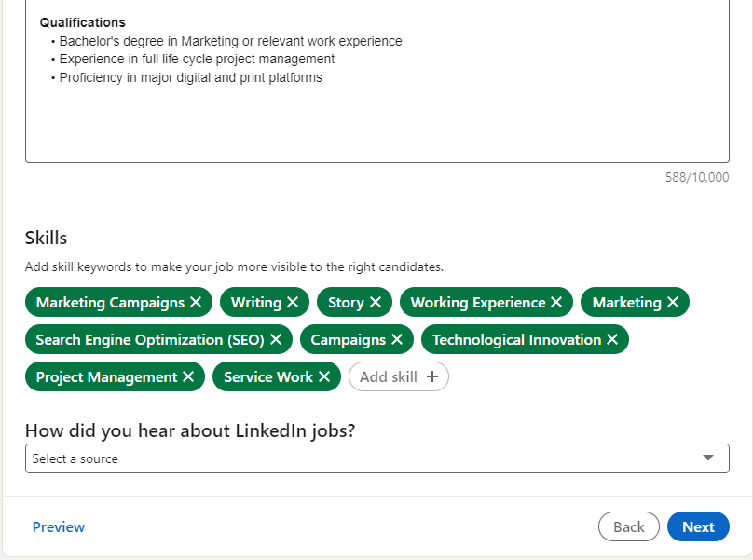The image size is (753, 560).
Task: Remove the Service Work skill
Action: point(323,376)
